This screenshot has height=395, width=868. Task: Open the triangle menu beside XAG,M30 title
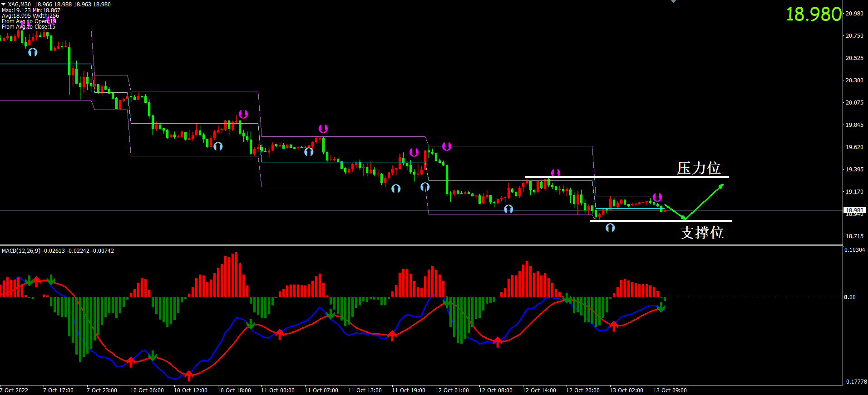click(x=4, y=4)
